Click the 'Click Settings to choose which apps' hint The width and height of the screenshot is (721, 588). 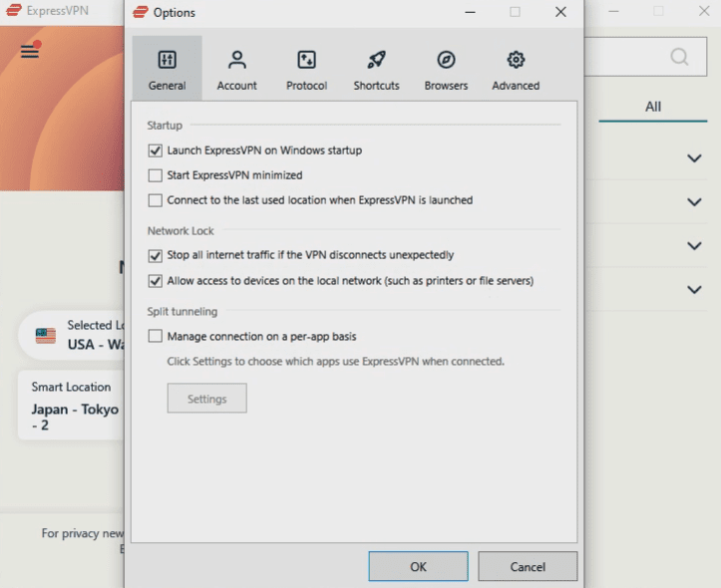(336, 362)
